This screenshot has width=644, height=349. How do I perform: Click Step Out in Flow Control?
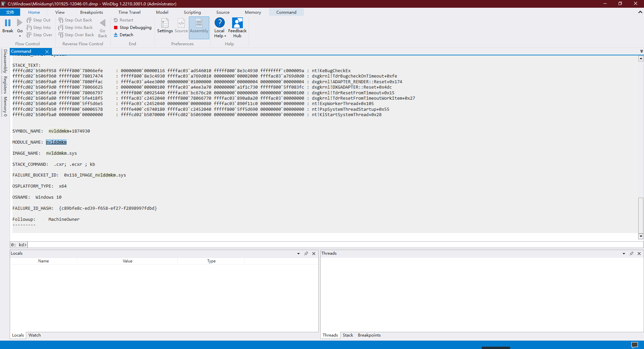[x=39, y=20]
